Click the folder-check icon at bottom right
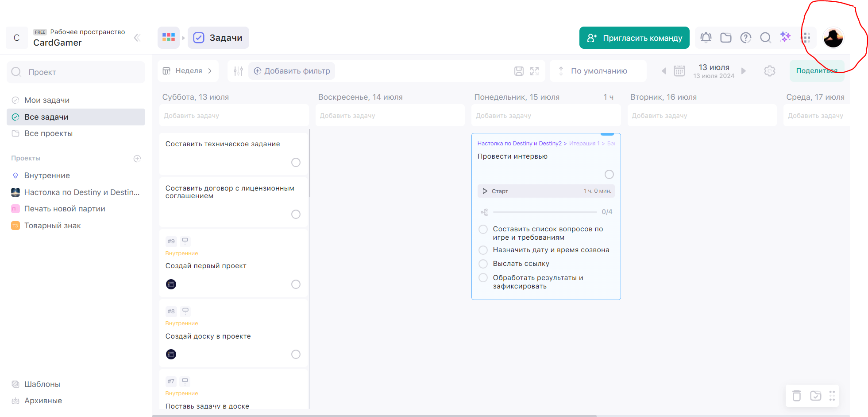868x417 pixels. pos(815,396)
